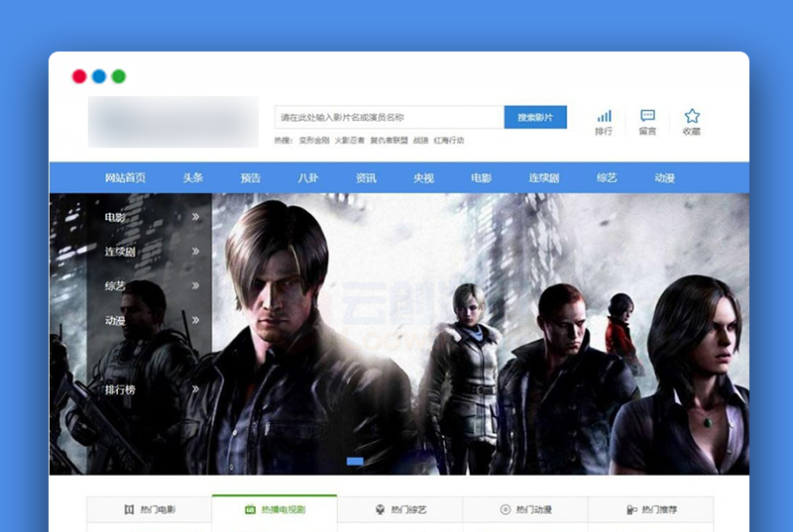Expand the 连续剧 sidebar category arrow
This screenshot has height=532, width=793.
pos(195,251)
